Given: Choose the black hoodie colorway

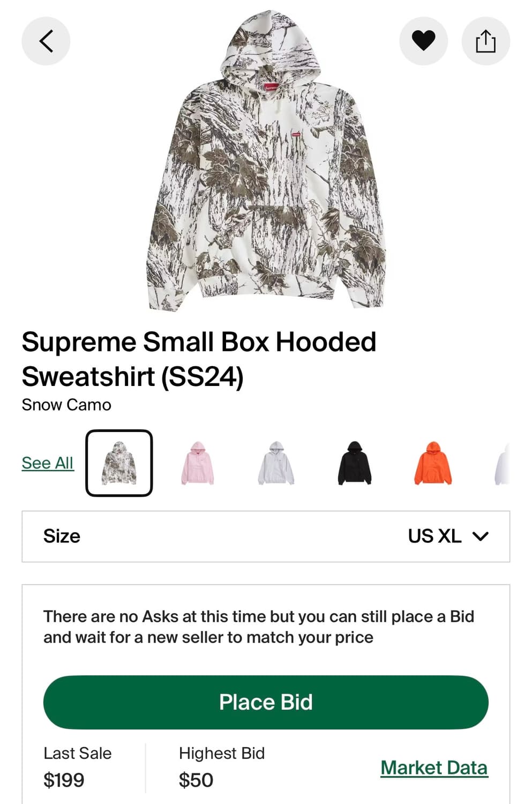Looking at the screenshot, I should pyautogui.click(x=355, y=463).
